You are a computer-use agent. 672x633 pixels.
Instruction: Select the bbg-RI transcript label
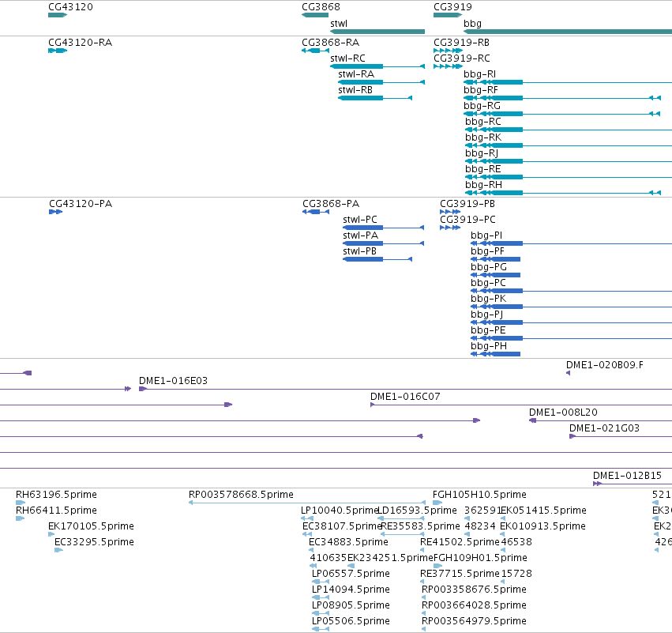point(479,74)
